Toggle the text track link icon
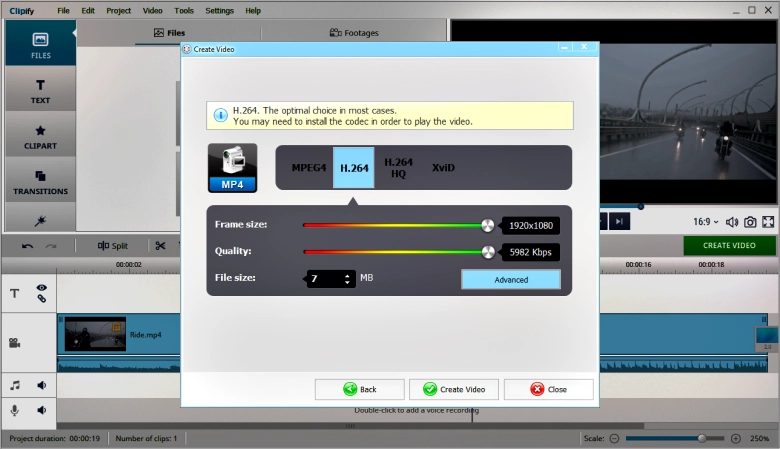 42,298
